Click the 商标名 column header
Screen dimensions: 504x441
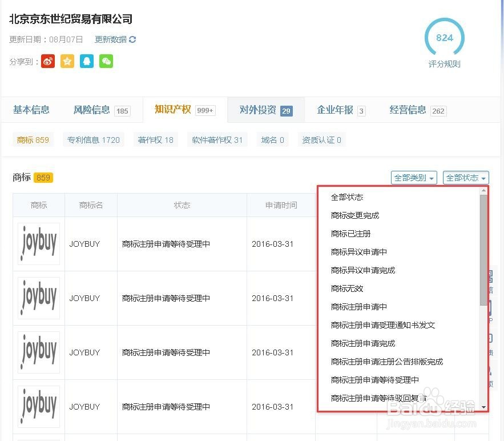[x=91, y=205]
